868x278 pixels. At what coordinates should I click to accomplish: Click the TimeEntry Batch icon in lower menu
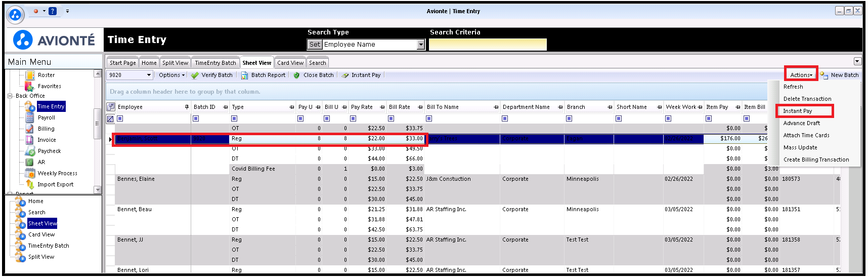[x=21, y=246]
